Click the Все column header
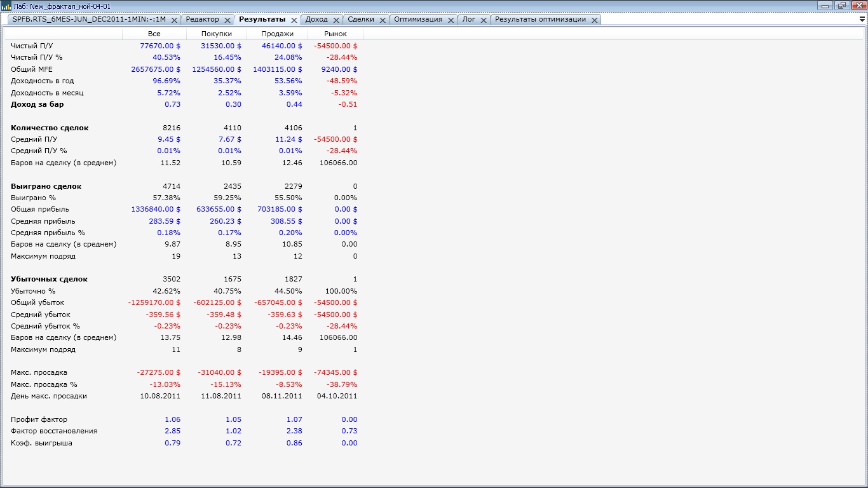This screenshot has width=868, height=488. pyautogui.click(x=154, y=34)
